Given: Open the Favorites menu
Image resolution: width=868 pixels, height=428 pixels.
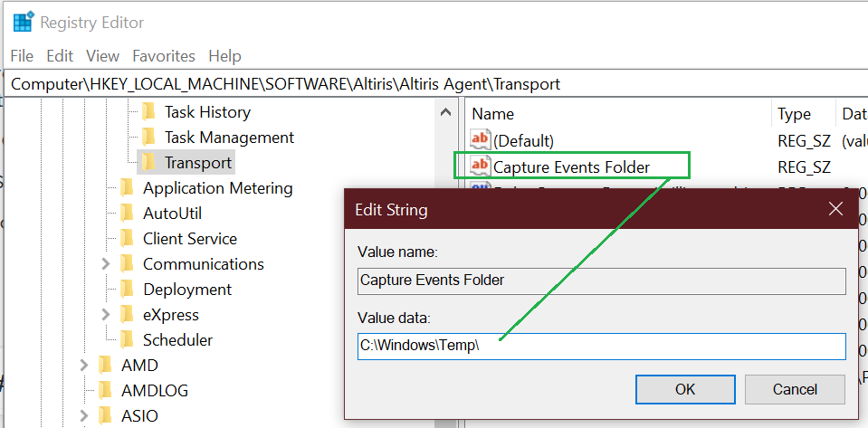Looking at the screenshot, I should [x=164, y=56].
